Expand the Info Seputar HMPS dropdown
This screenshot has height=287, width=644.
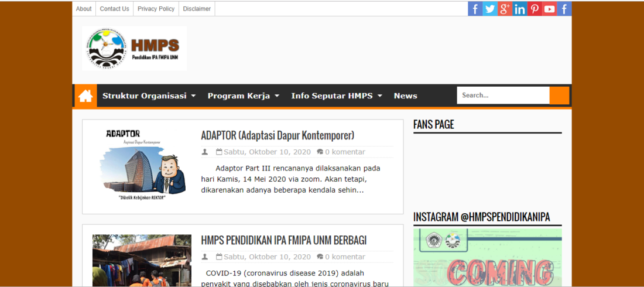point(336,96)
